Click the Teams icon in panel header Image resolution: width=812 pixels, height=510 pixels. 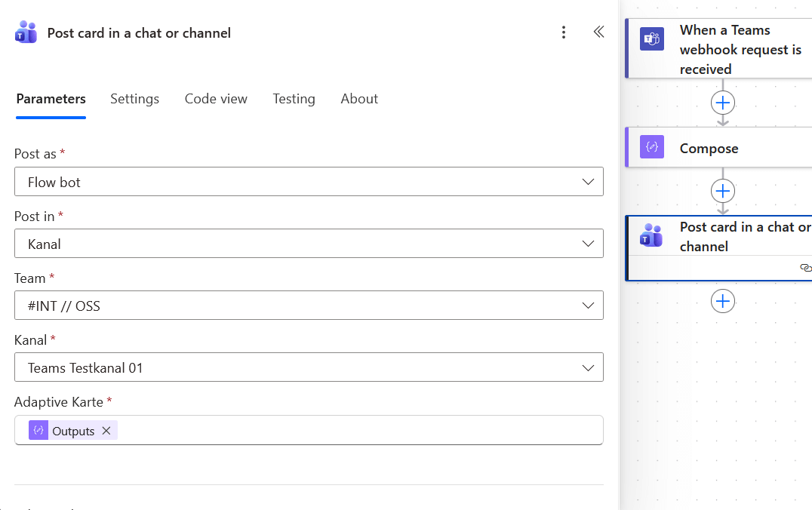(26, 32)
